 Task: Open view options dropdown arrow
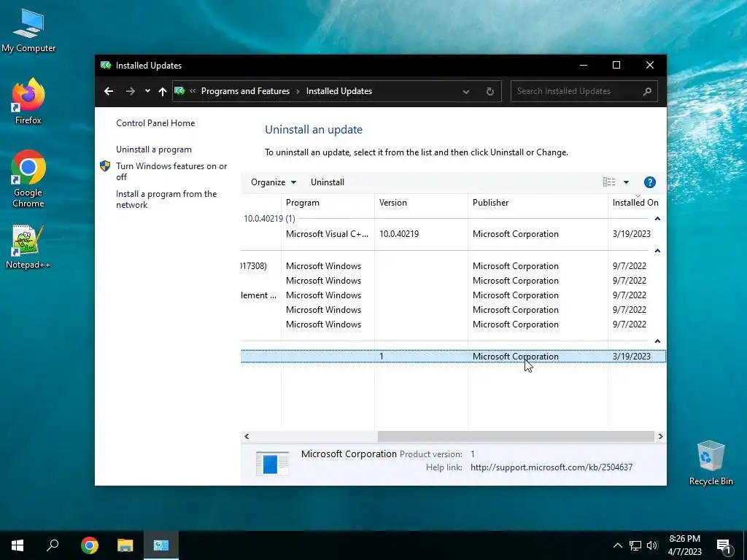tap(626, 182)
